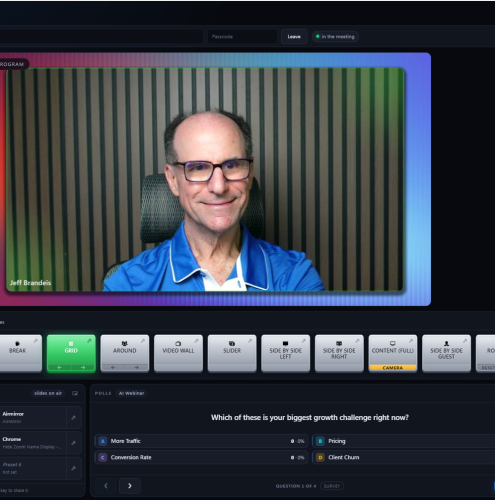Click the SURVEY badge

[x=332, y=486]
